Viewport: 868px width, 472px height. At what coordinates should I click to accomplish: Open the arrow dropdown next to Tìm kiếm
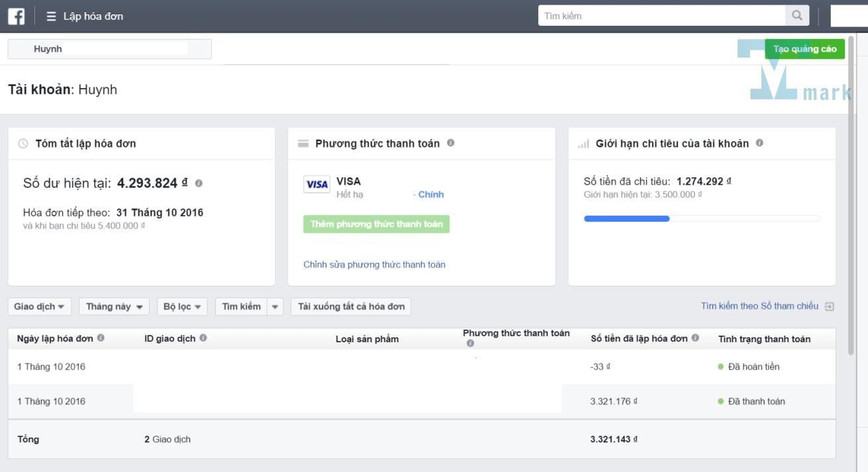[275, 307]
